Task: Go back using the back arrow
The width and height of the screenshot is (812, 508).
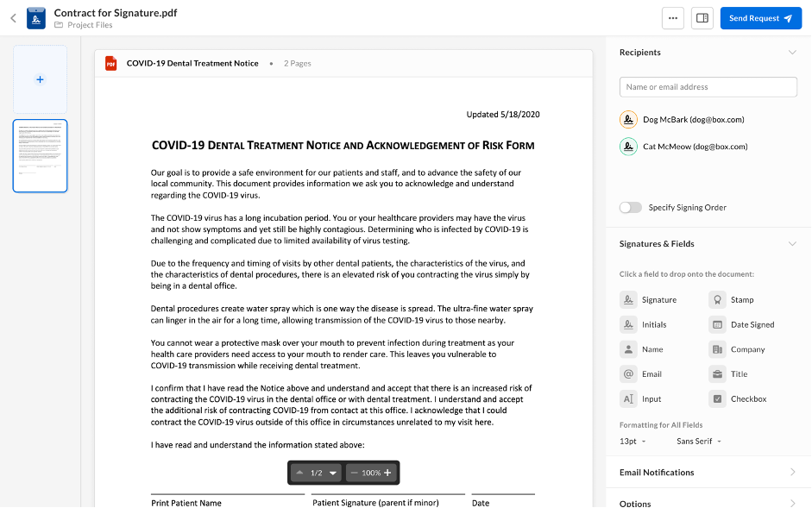Action: pos(13,18)
